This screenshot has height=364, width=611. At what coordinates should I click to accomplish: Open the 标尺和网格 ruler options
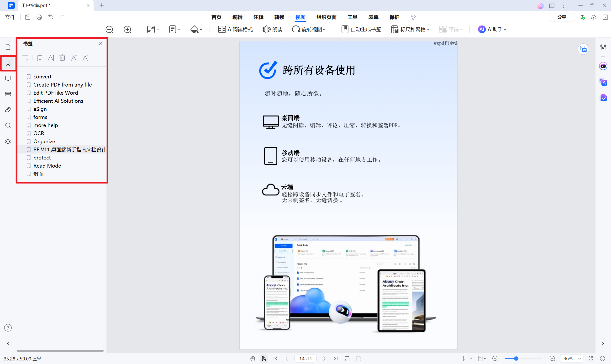click(x=410, y=29)
